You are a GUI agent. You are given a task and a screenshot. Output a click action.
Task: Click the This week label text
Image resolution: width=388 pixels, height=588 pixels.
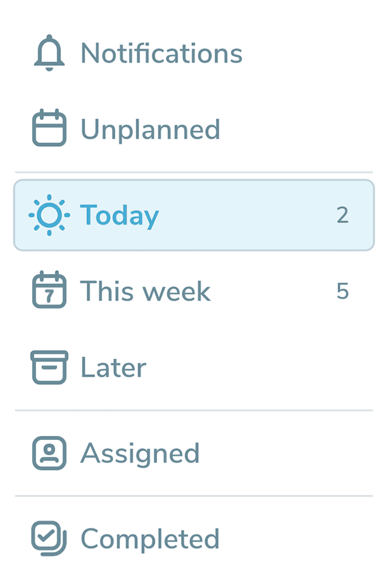145,291
